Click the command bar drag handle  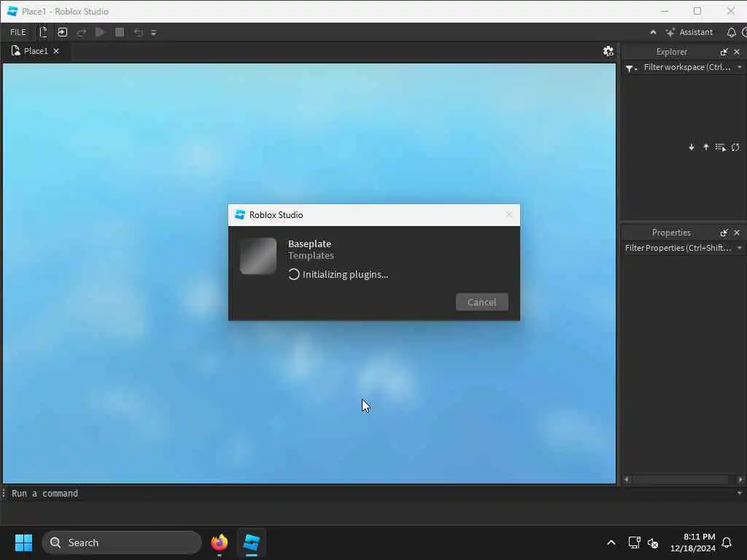[4, 494]
